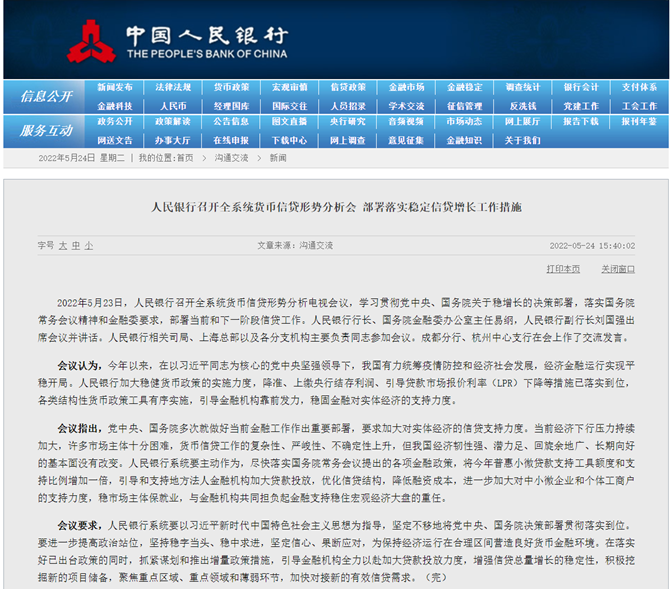Select 关于我们 in the navigation bar
671x589 pixels.
tap(522, 140)
